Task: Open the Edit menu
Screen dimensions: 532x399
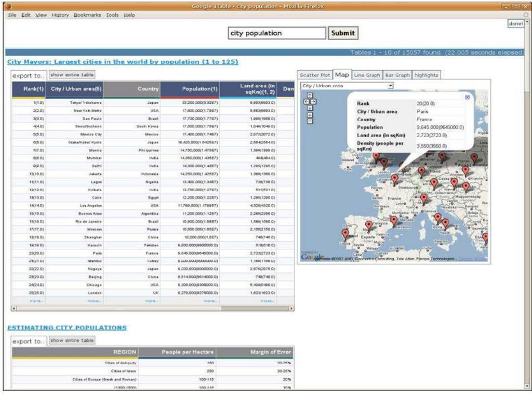Action: 26,15
